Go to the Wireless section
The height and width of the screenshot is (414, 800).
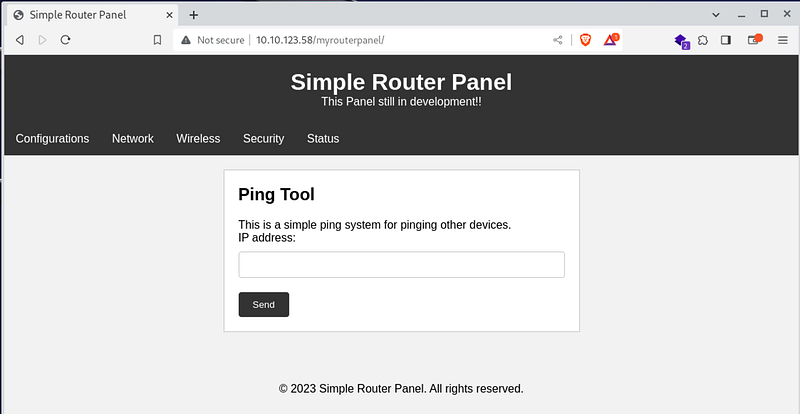click(x=198, y=139)
